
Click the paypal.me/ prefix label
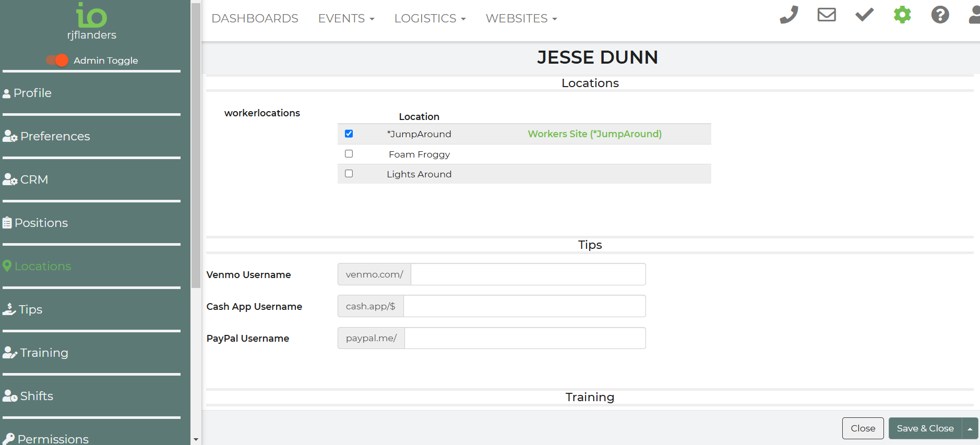point(372,338)
